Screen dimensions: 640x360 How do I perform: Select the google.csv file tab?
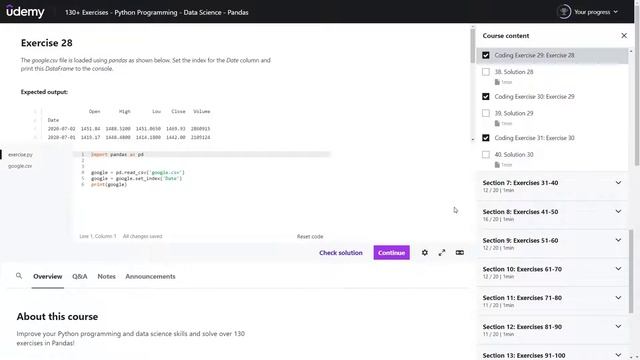pyautogui.click(x=20, y=166)
